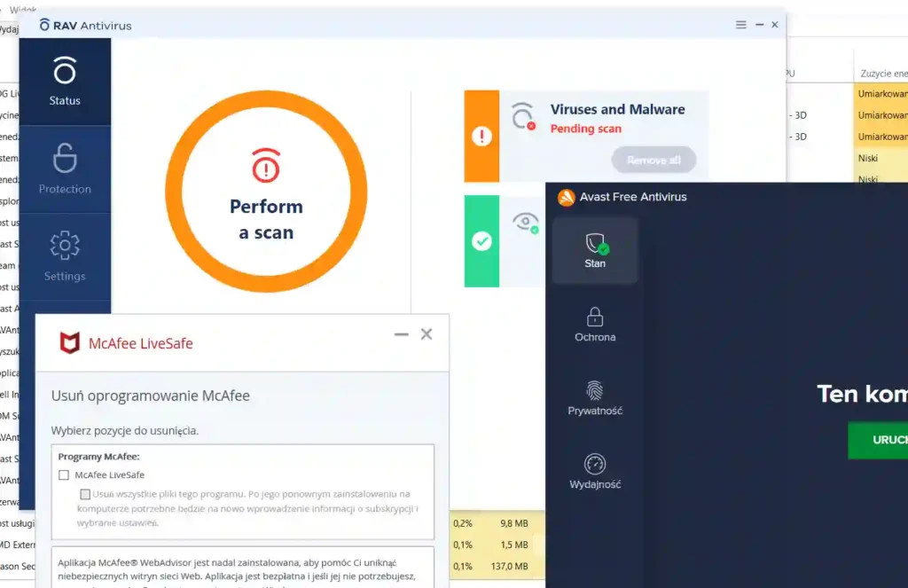Open the RAV Antivirus Status section
This screenshot has height=588, width=908.
65,82
